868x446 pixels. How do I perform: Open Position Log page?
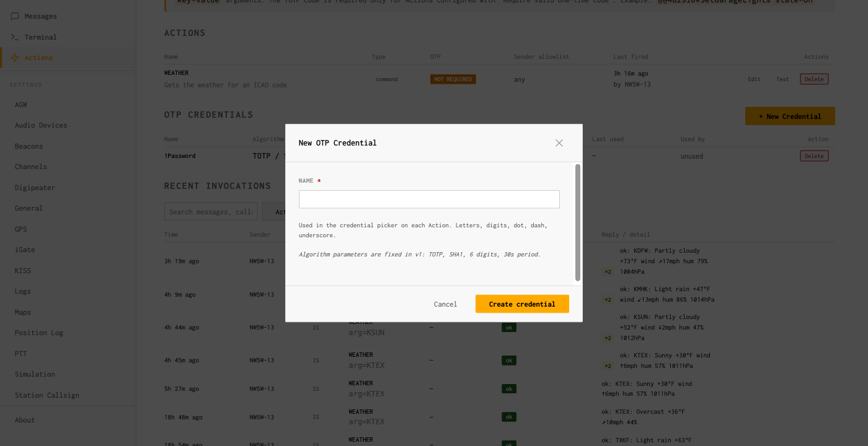click(x=39, y=333)
